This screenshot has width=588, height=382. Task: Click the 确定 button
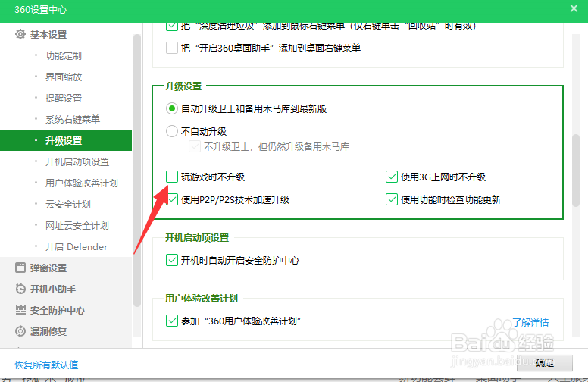pyautogui.click(x=545, y=363)
